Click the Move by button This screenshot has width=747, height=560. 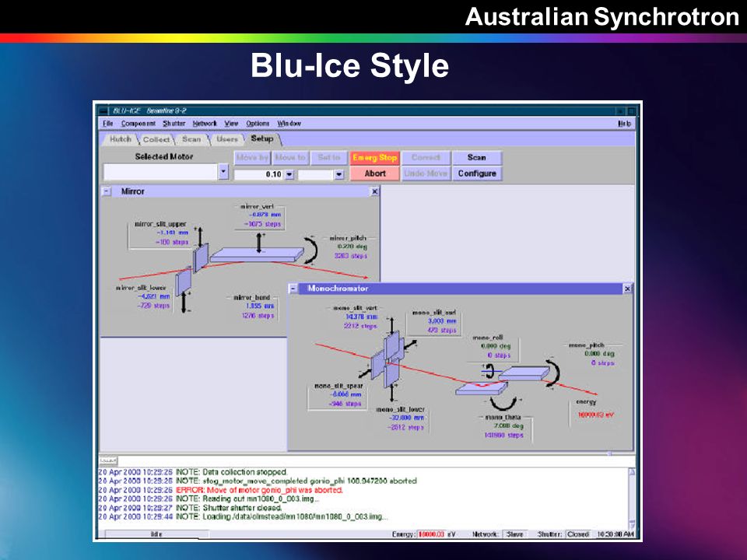pyautogui.click(x=252, y=158)
